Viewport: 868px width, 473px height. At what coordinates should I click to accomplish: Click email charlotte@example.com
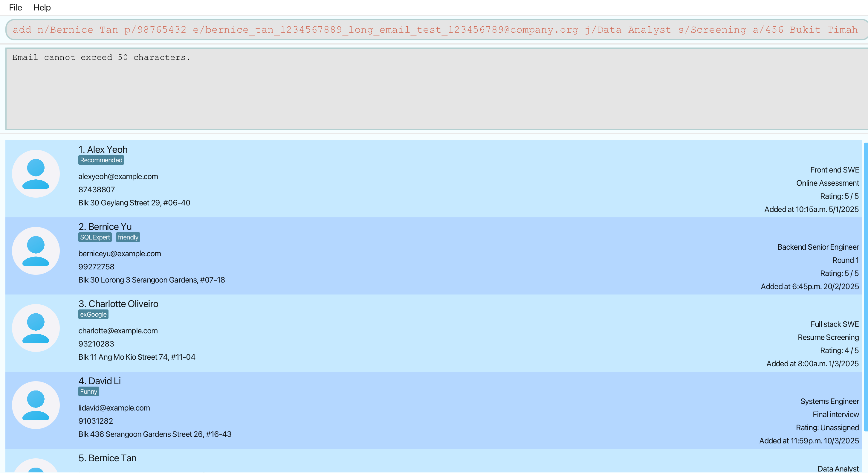tap(118, 331)
